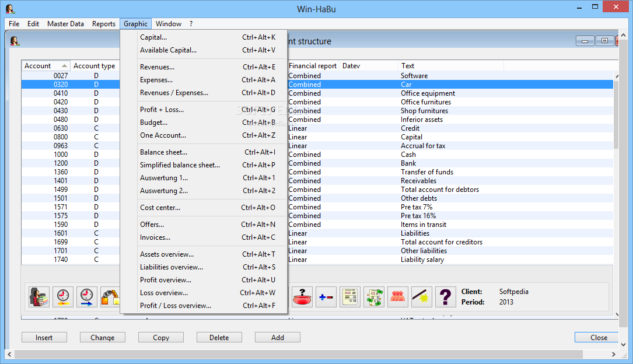Image resolution: width=633 pixels, height=364 pixels.
Task: Click the Win-HaBu app icon in title bar
Action: click(x=10, y=9)
